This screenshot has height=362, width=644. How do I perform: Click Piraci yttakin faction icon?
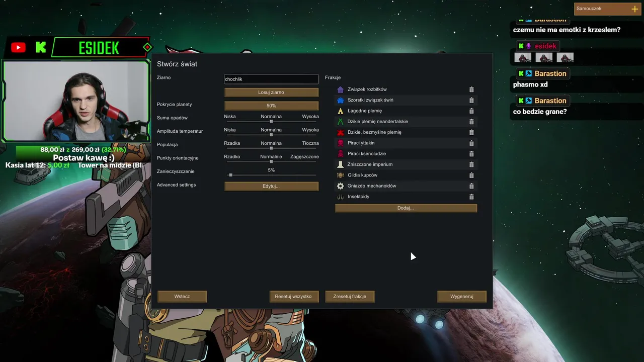(x=341, y=143)
